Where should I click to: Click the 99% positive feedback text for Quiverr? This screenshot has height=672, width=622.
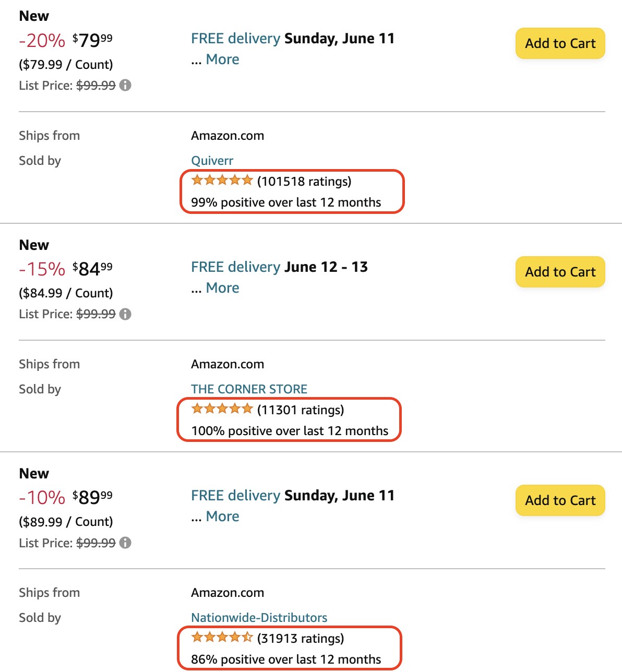coord(286,202)
